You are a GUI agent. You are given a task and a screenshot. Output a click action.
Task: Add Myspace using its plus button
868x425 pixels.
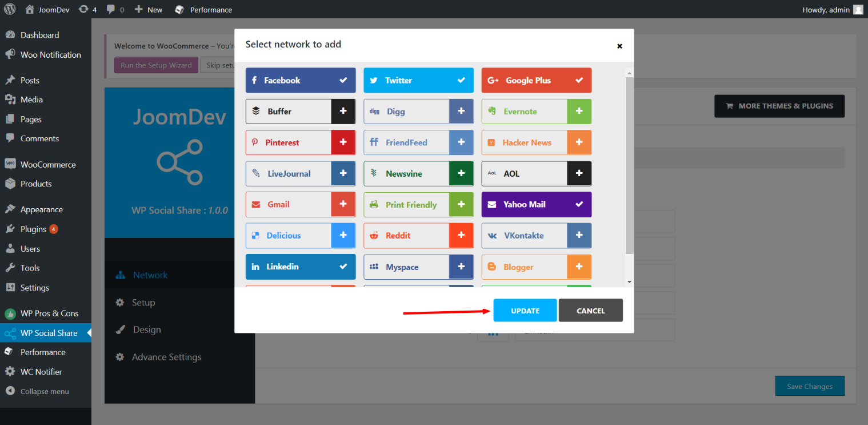coord(461,267)
